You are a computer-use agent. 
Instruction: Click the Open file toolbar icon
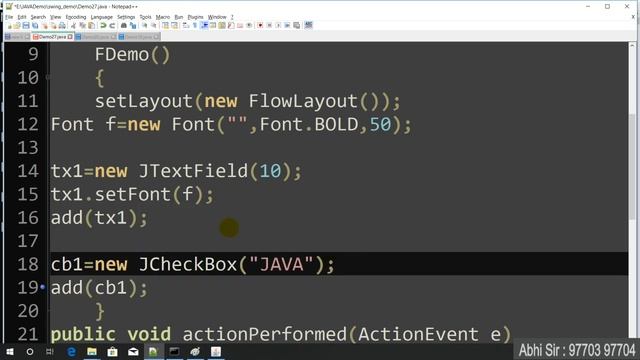point(17,25)
